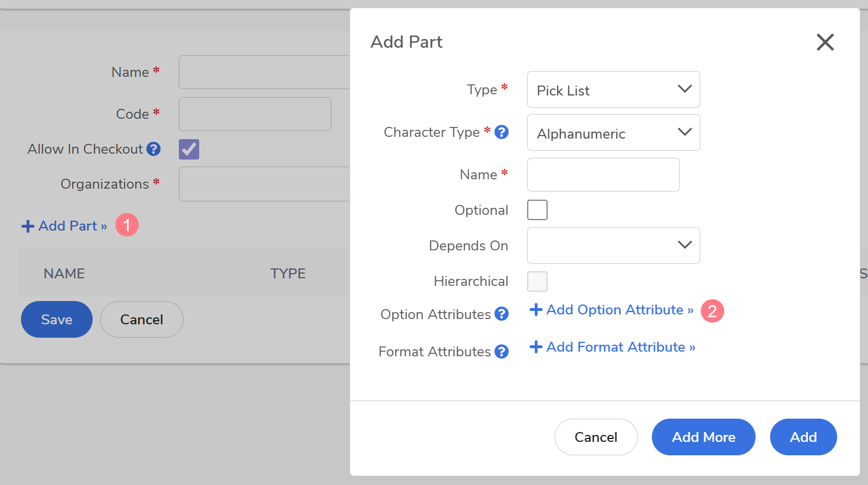868x485 pixels.
Task: Click the Name field in Add Part dialog
Action: 603,175
